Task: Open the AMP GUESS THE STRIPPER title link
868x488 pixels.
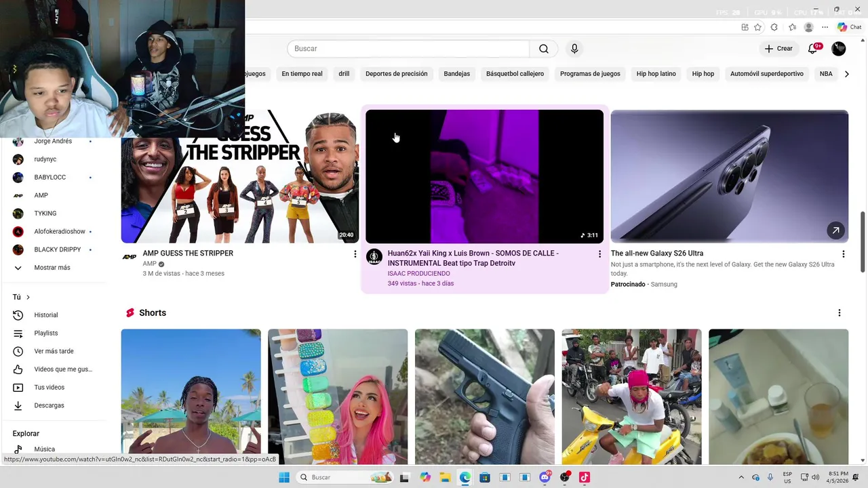Action: coord(188,253)
